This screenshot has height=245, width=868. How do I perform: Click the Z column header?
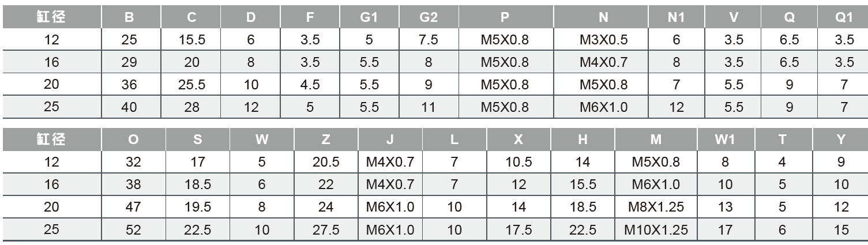click(326, 140)
